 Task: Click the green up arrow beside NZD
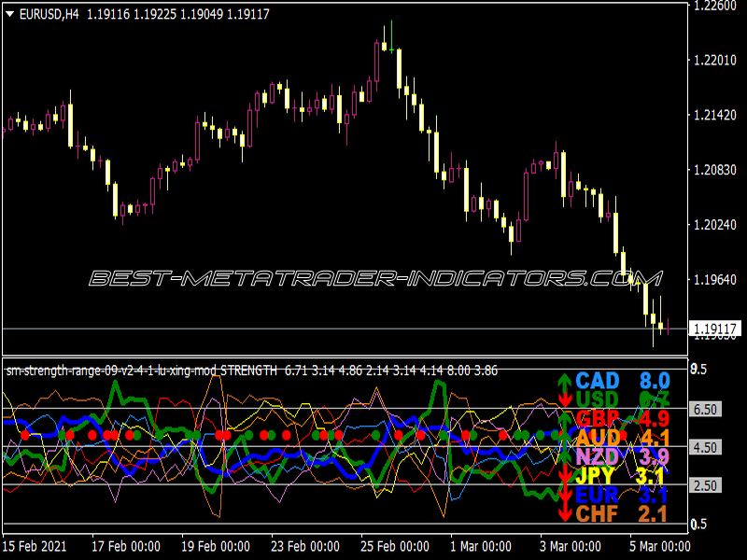tap(565, 456)
